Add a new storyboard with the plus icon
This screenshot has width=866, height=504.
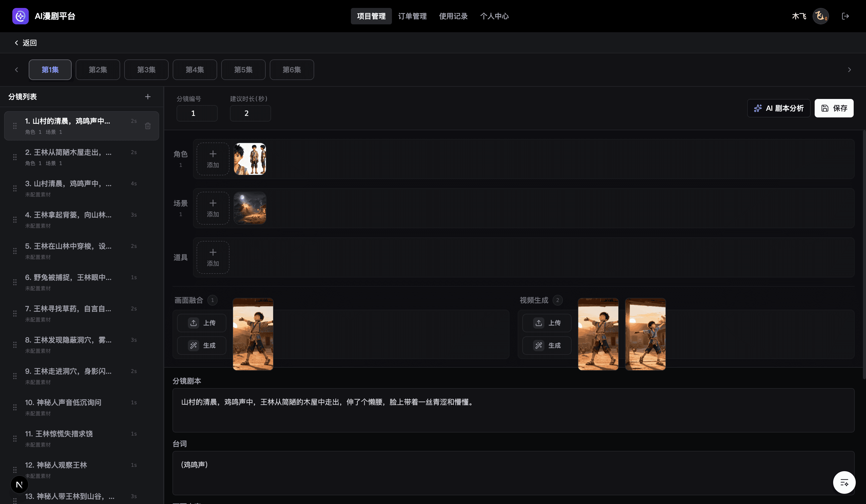tap(148, 96)
